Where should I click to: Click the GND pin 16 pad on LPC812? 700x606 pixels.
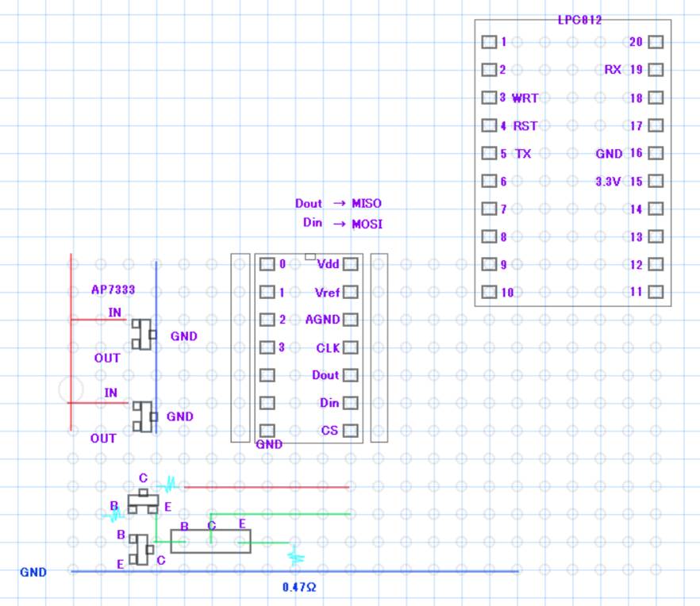click(655, 153)
